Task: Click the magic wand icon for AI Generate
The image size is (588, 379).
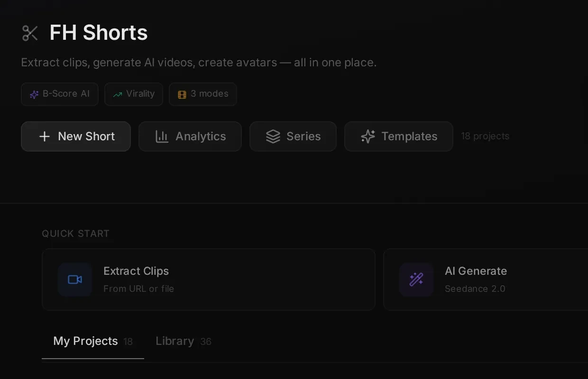Action: (416, 280)
